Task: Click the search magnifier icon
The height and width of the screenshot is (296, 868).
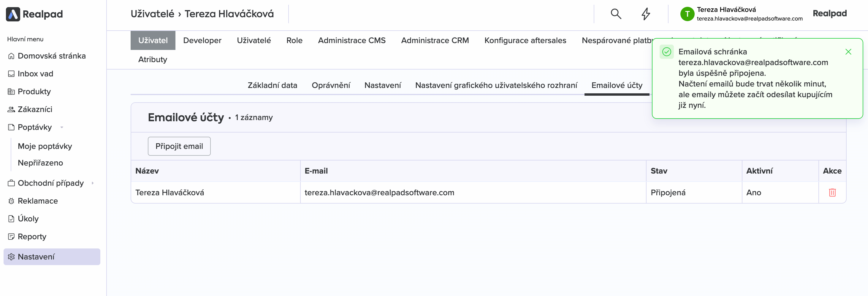Action: (x=616, y=14)
